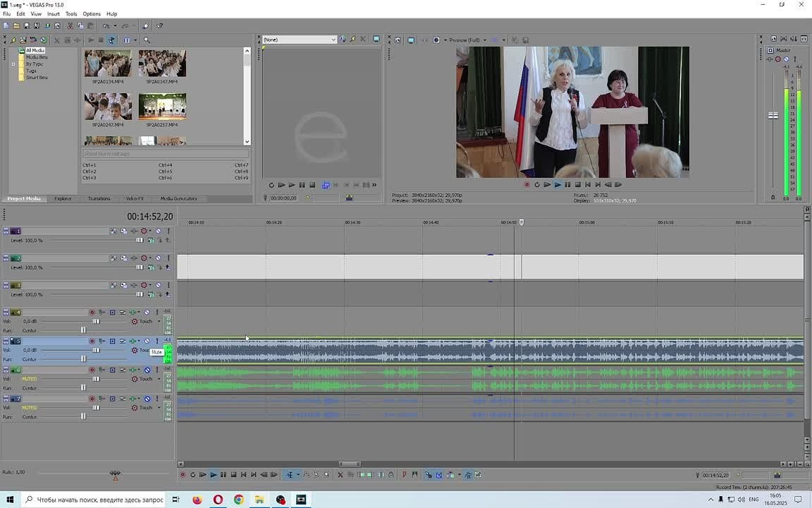Click the search media magnifier icon
Viewport: 812px width, 508px height.
click(147, 40)
